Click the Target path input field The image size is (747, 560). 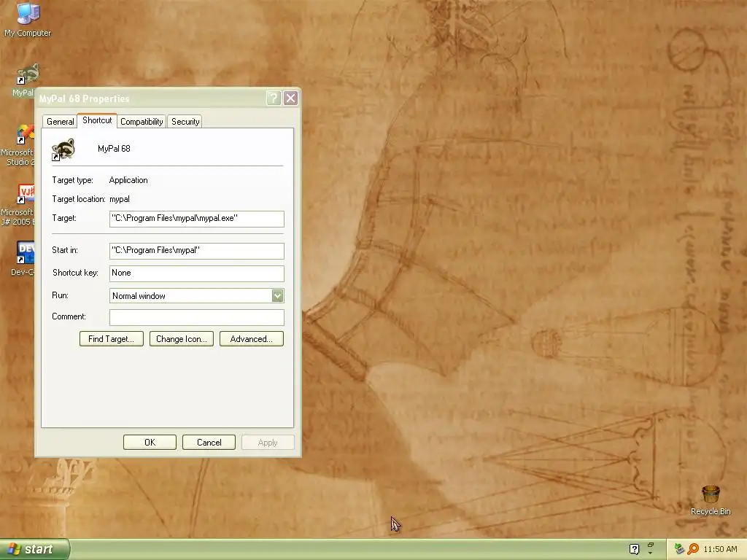click(x=197, y=219)
